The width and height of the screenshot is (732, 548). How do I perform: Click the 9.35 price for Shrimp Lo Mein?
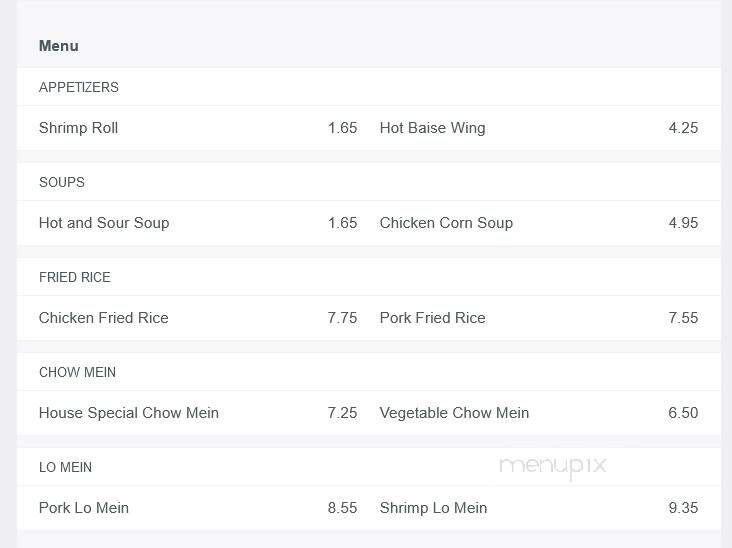[x=683, y=508]
